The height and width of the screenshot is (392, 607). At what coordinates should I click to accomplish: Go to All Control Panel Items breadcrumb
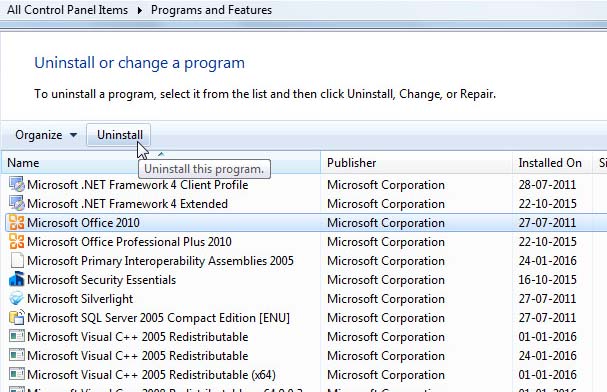pyautogui.click(x=67, y=10)
